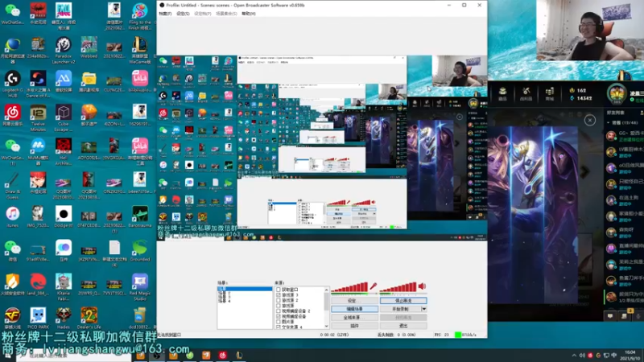
Task: Adjust desktop audio volume meter in OBS
Action: pyautogui.click(x=398, y=287)
